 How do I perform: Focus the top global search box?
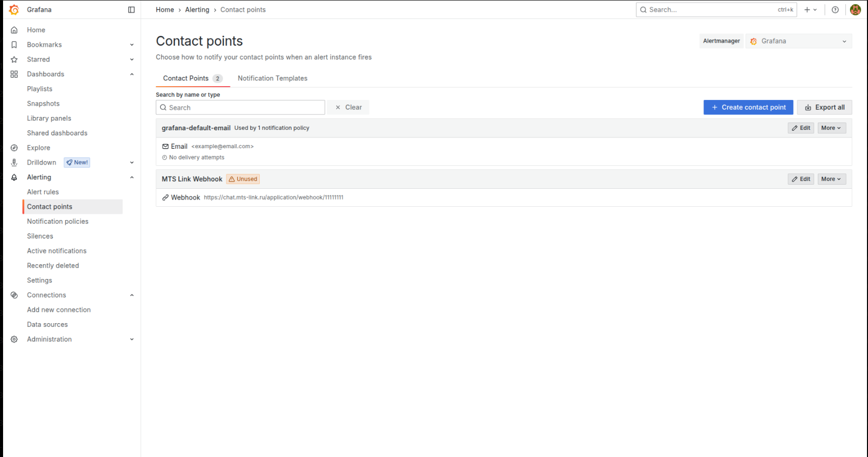[716, 10]
